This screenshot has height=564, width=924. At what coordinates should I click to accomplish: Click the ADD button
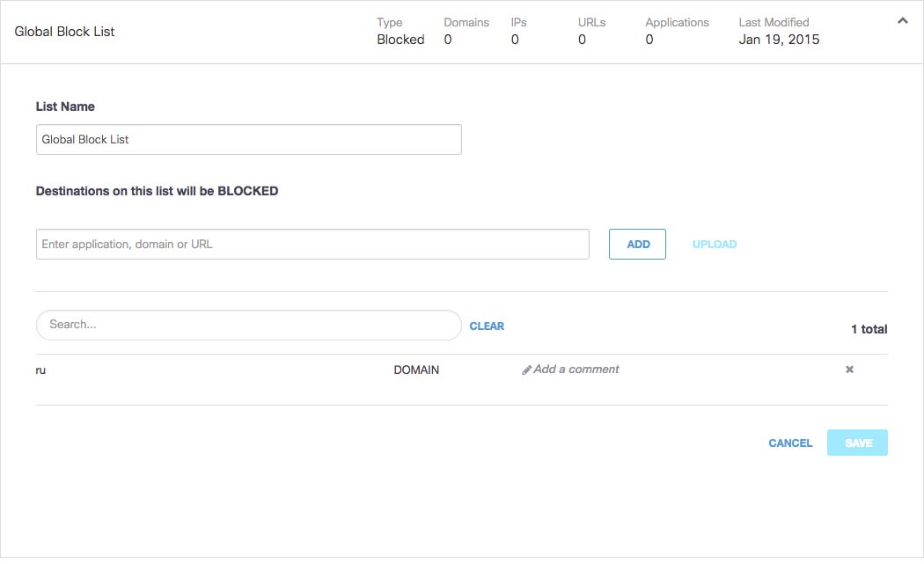point(638,244)
